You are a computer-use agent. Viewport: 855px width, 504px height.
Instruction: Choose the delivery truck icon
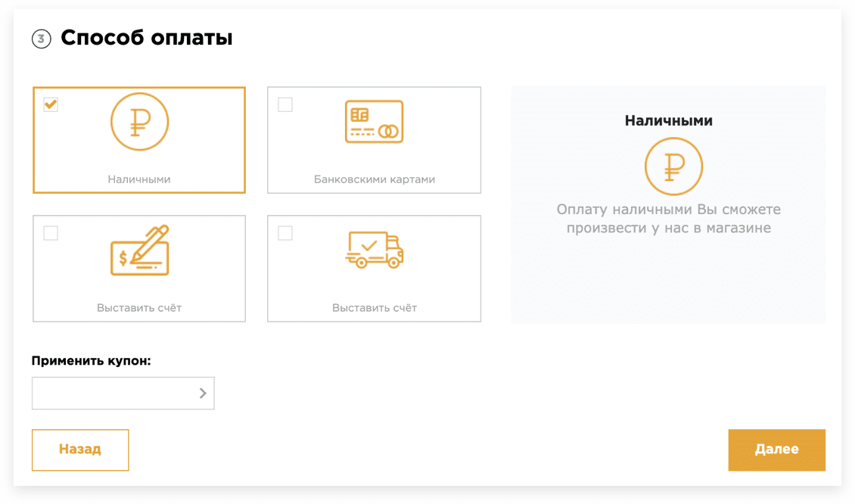pos(374,250)
